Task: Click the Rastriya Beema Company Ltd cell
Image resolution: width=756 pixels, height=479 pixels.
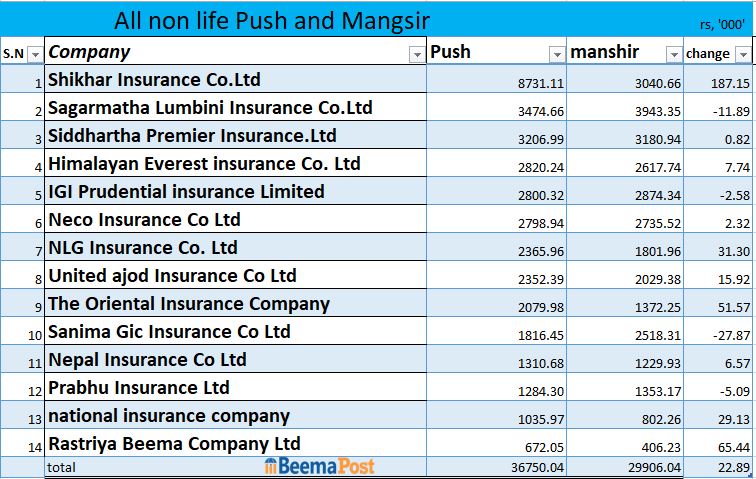Action: click(x=236, y=444)
